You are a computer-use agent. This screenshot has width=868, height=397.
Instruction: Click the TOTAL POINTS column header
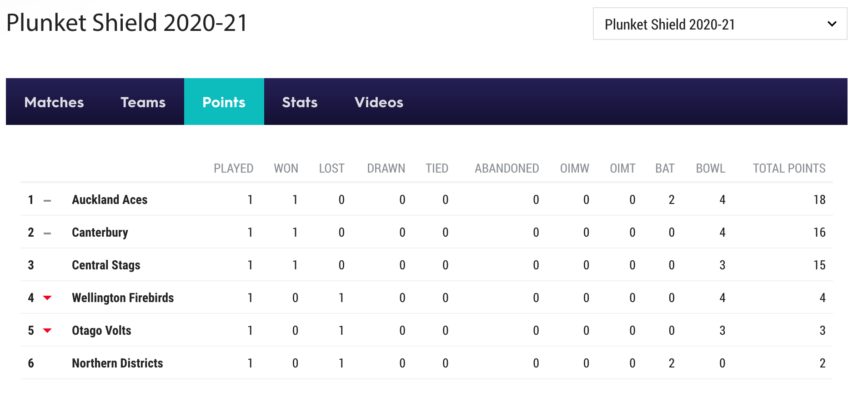click(x=789, y=169)
